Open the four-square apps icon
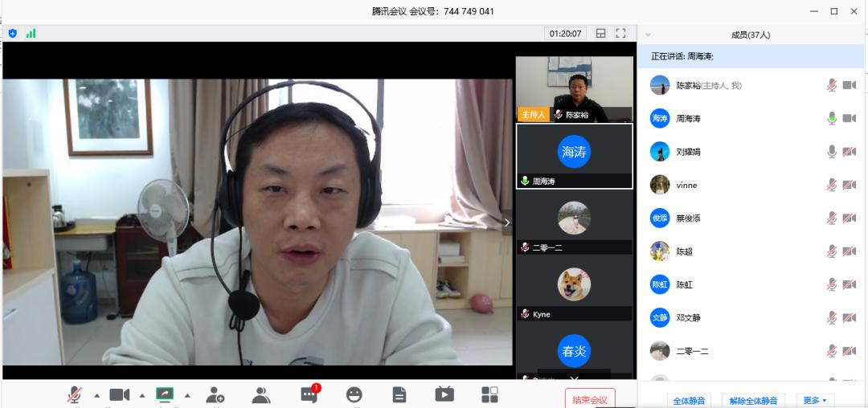The height and width of the screenshot is (408, 868). [489, 394]
